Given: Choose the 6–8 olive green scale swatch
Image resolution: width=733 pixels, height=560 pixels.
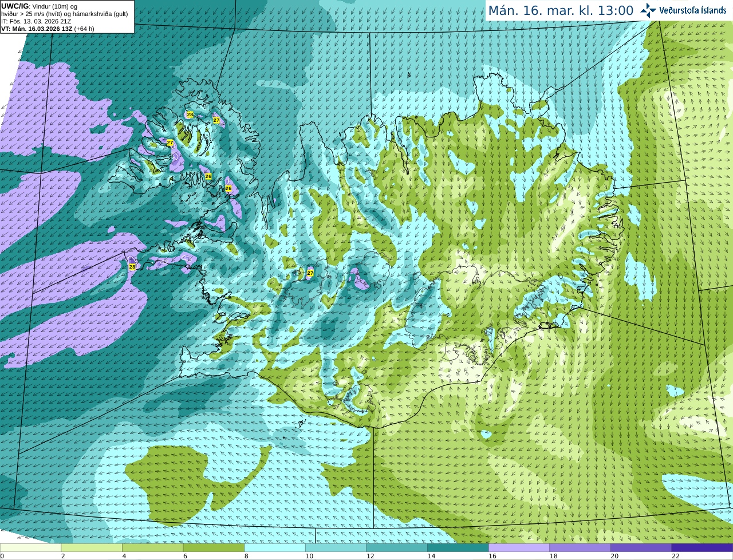Looking at the screenshot, I should click(214, 547).
